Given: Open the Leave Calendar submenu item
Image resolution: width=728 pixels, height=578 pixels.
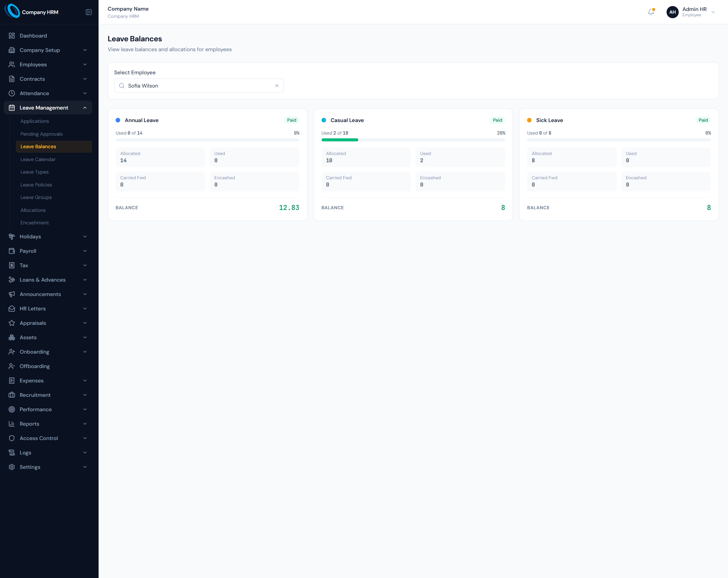Looking at the screenshot, I should click(54, 160).
